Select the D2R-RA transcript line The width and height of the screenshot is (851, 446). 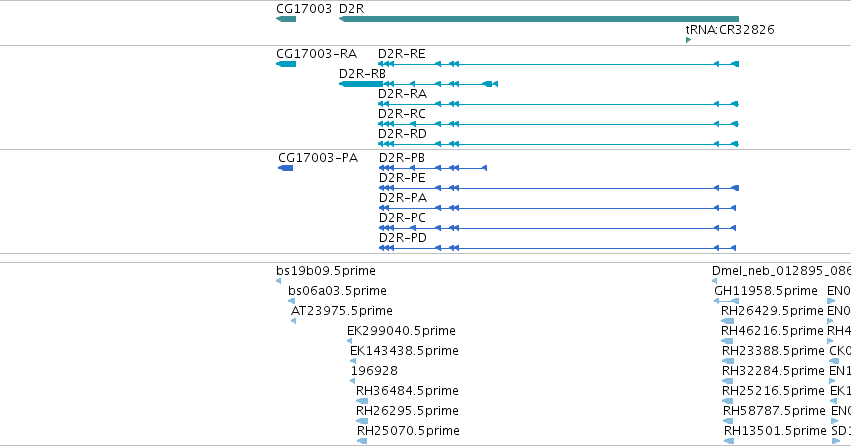coord(558,104)
